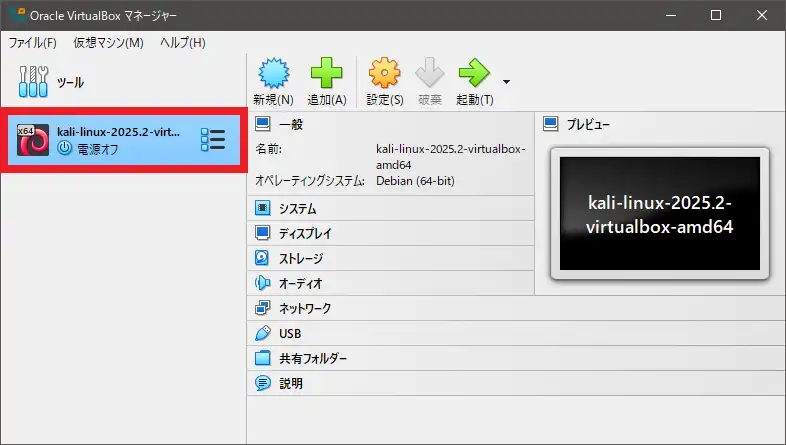Open the ストレージ section heading
This screenshot has width=786, height=445.
coord(301,259)
